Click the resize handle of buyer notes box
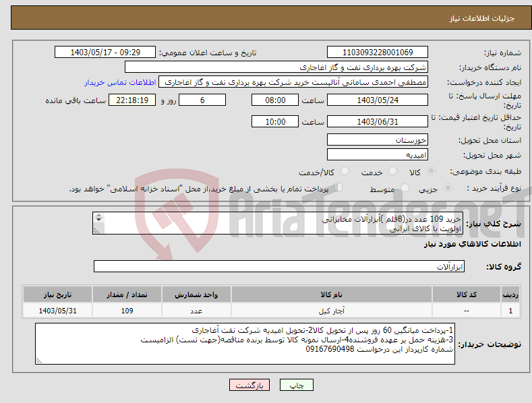 (39, 361)
